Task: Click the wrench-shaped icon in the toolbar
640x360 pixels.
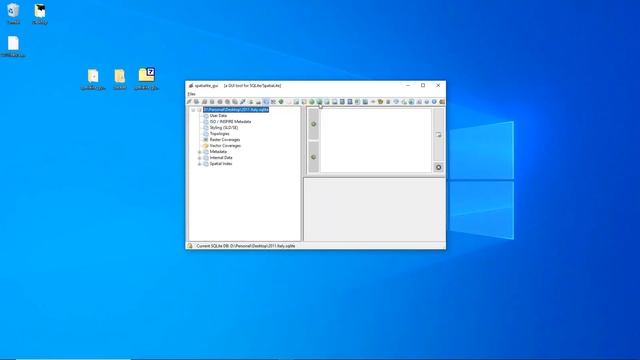Action: [243, 102]
